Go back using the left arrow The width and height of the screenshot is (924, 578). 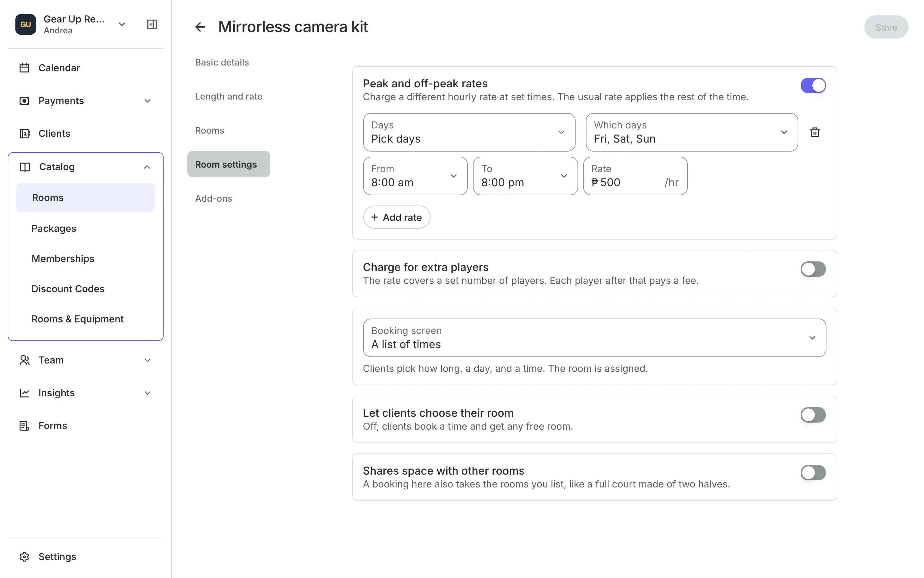[x=201, y=27]
